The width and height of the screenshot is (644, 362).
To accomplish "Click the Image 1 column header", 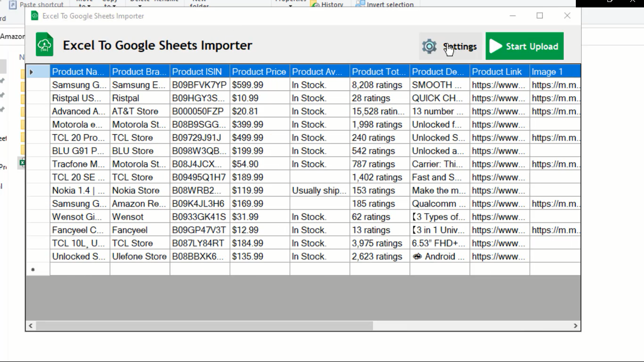I will (555, 72).
